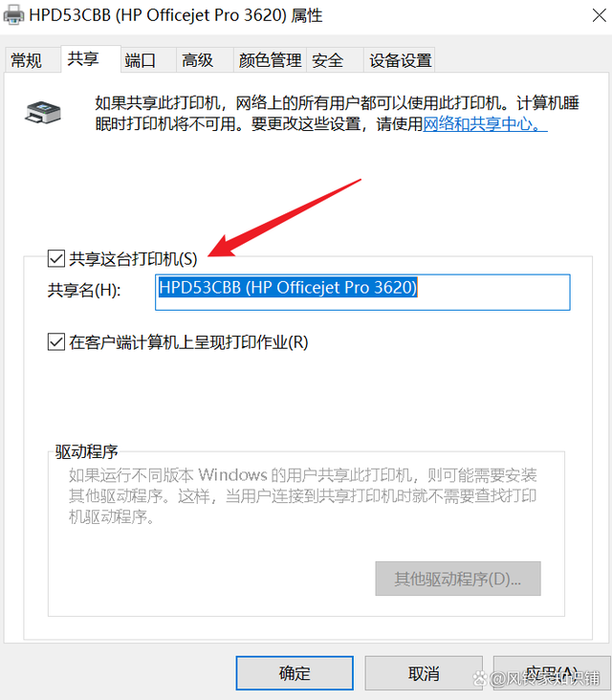Go to the 高级 tab

(x=197, y=60)
